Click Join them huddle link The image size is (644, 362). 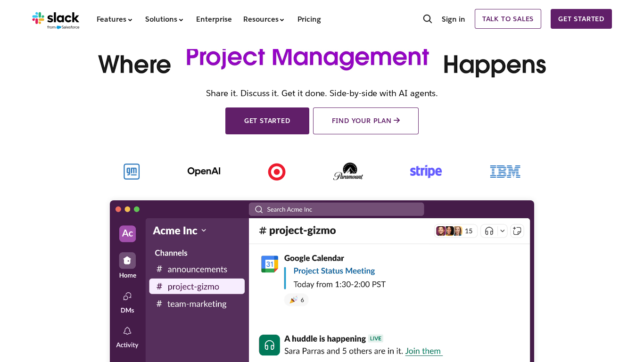pyautogui.click(x=423, y=351)
